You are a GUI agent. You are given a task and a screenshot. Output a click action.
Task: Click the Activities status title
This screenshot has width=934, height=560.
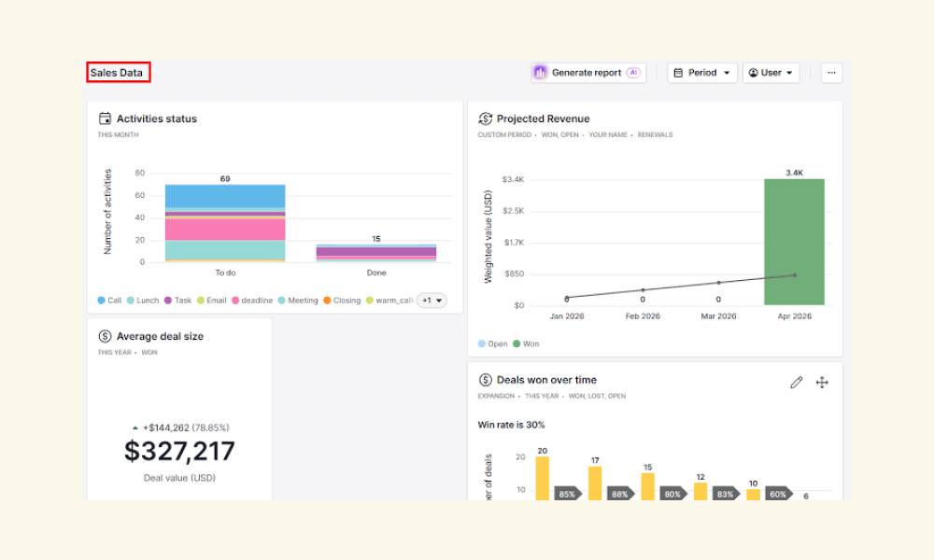coord(157,119)
